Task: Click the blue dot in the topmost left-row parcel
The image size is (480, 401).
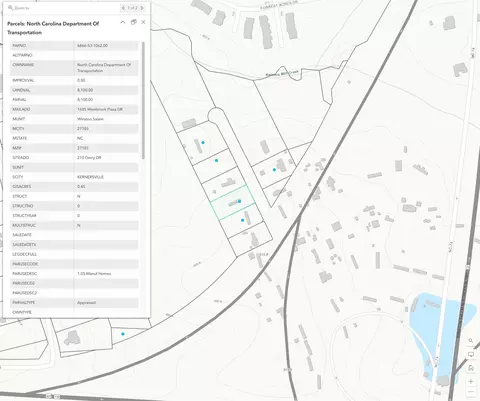Action: (203, 142)
